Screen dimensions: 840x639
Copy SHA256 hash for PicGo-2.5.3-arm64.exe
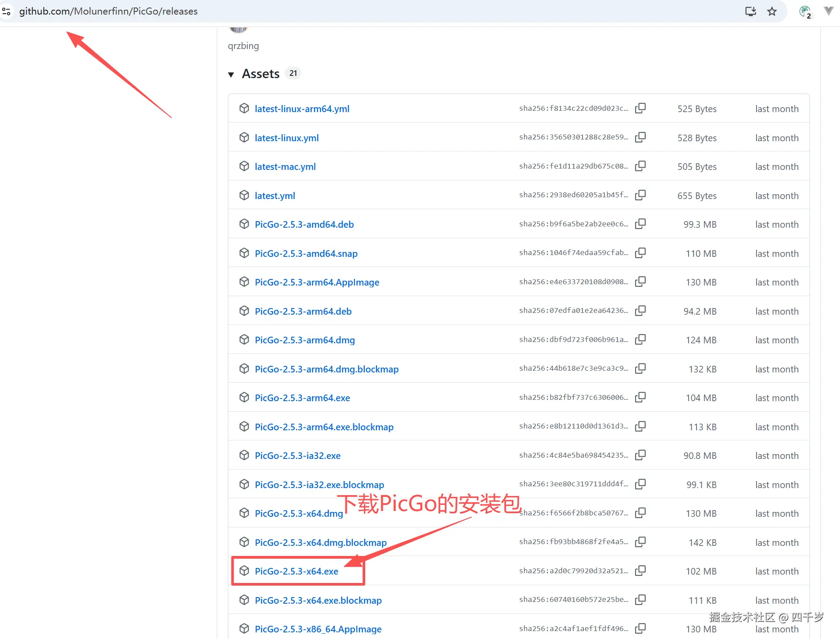tap(640, 398)
